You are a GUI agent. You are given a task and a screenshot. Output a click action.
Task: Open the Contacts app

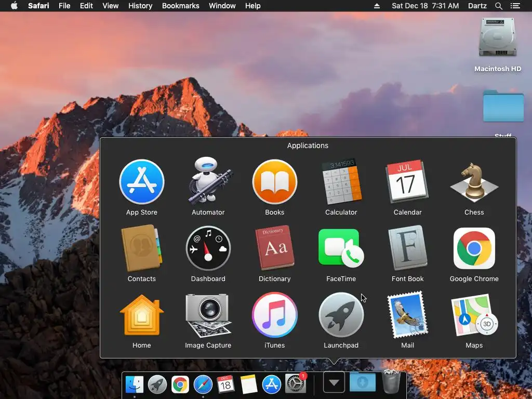click(x=142, y=248)
